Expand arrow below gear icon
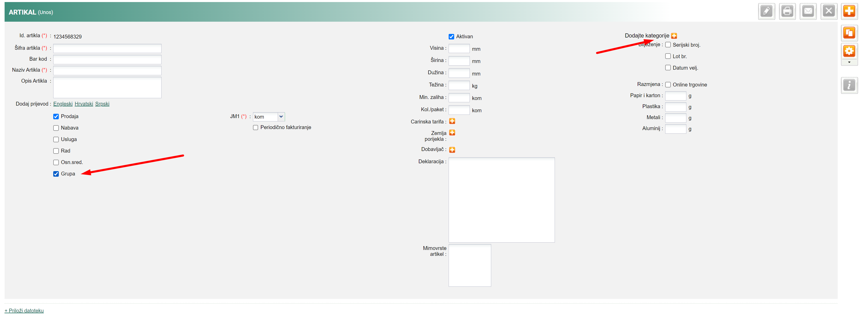868x315 pixels. pyautogui.click(x=849, y=62)
